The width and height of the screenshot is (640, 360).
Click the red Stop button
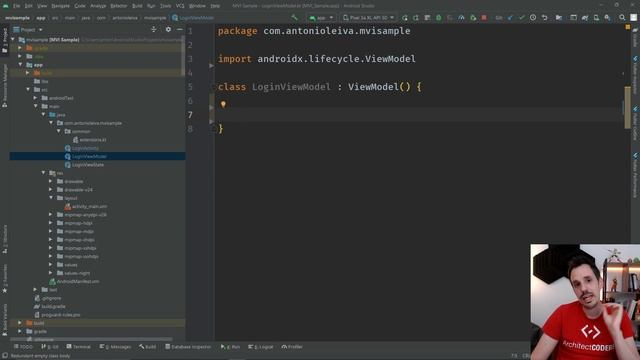pos(484,18)
